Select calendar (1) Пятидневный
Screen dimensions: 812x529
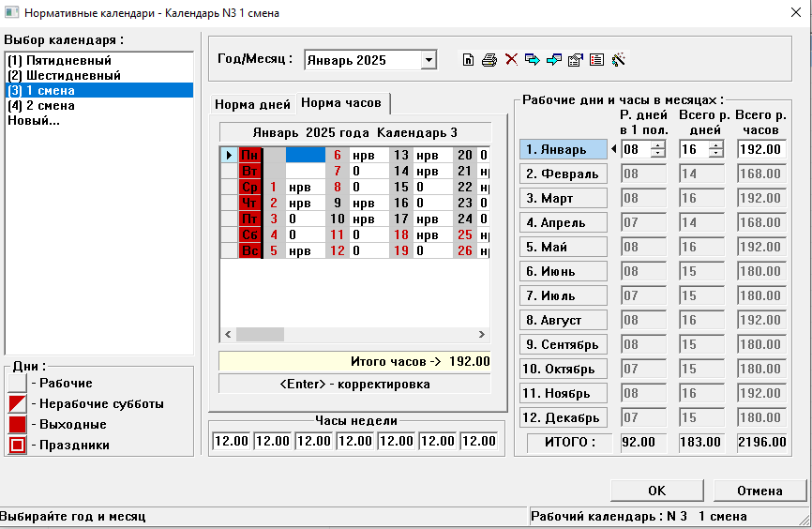tap(98, 60)
